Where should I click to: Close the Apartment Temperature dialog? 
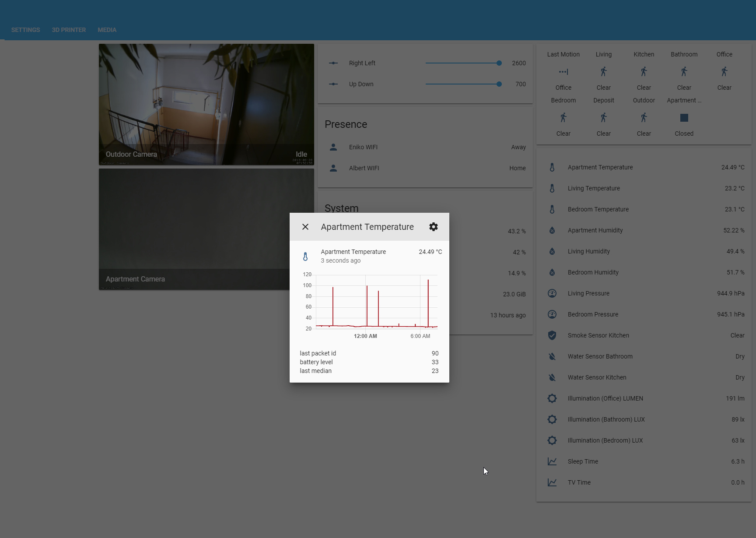305,227
